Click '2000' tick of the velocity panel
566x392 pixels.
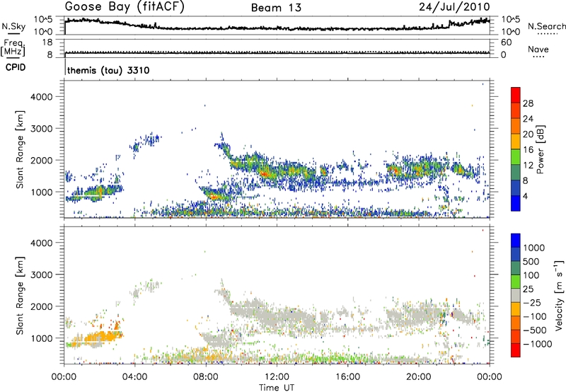pos(42,306)
